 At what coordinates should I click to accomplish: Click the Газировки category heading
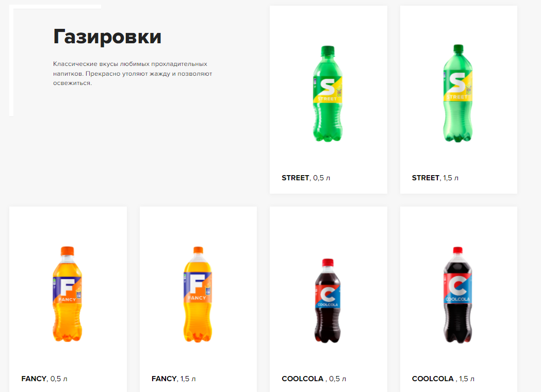107,37
